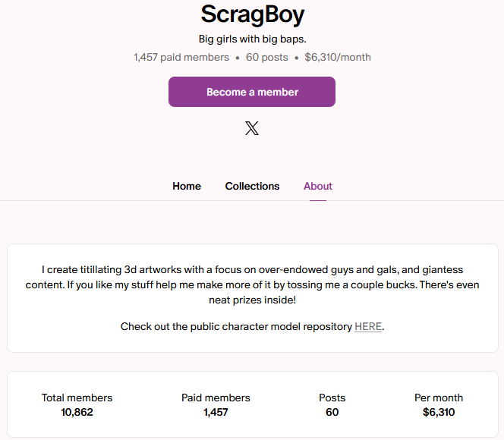The image size is (504, 440).
Task: Click the 10,862 total members value
Action: click(77, 413)
